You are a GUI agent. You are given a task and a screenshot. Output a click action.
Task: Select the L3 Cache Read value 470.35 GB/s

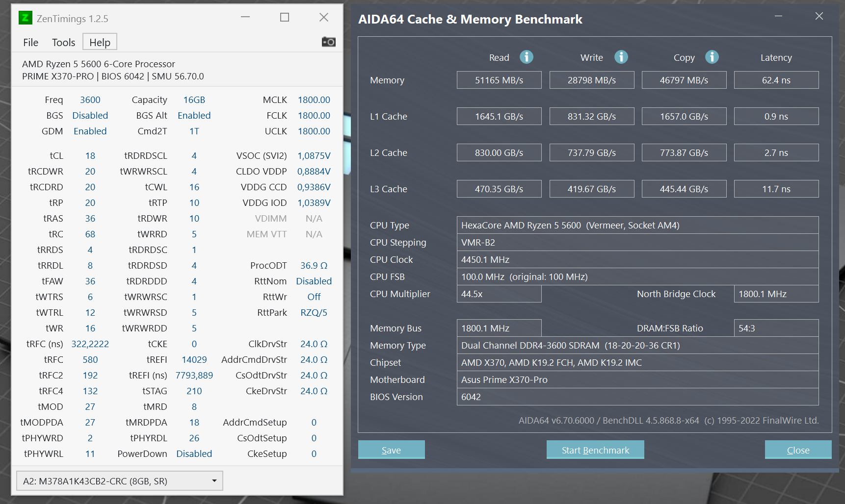(499, 189)
